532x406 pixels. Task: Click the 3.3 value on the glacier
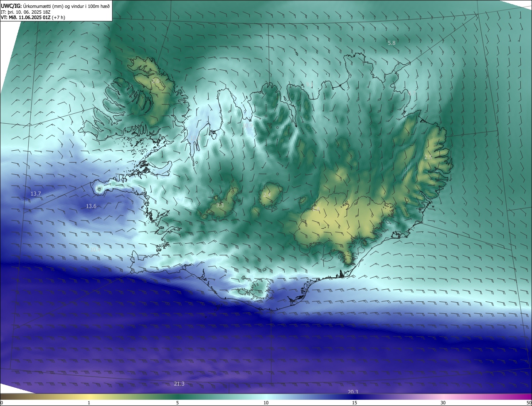[220, 205]
